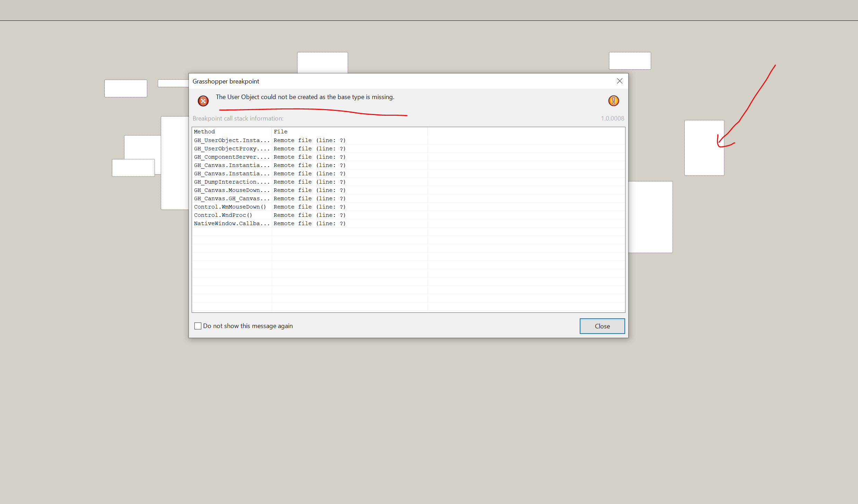Select the NativeWindow.Callba... row
Viewport: 858px width, 504px height.
(408, 223)
